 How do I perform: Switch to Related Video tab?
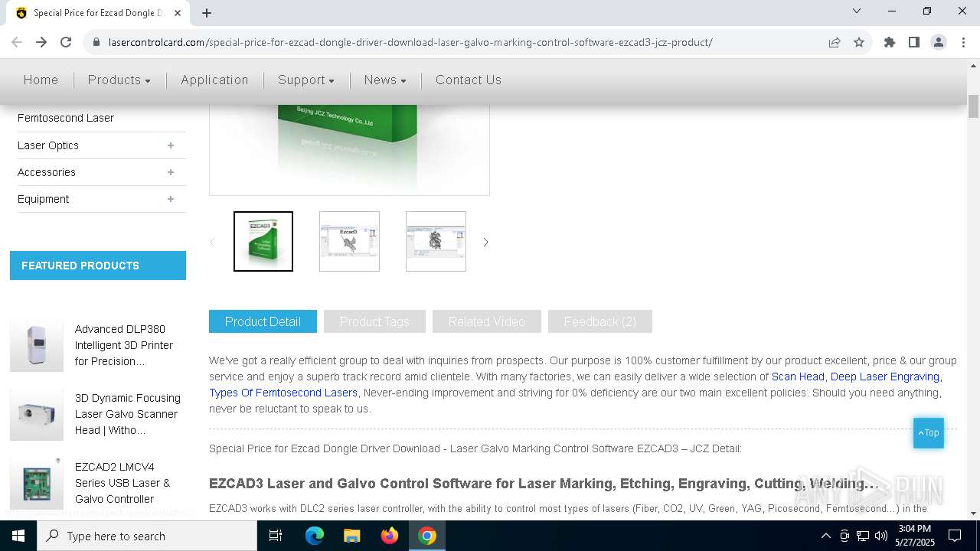pos(487,321)
